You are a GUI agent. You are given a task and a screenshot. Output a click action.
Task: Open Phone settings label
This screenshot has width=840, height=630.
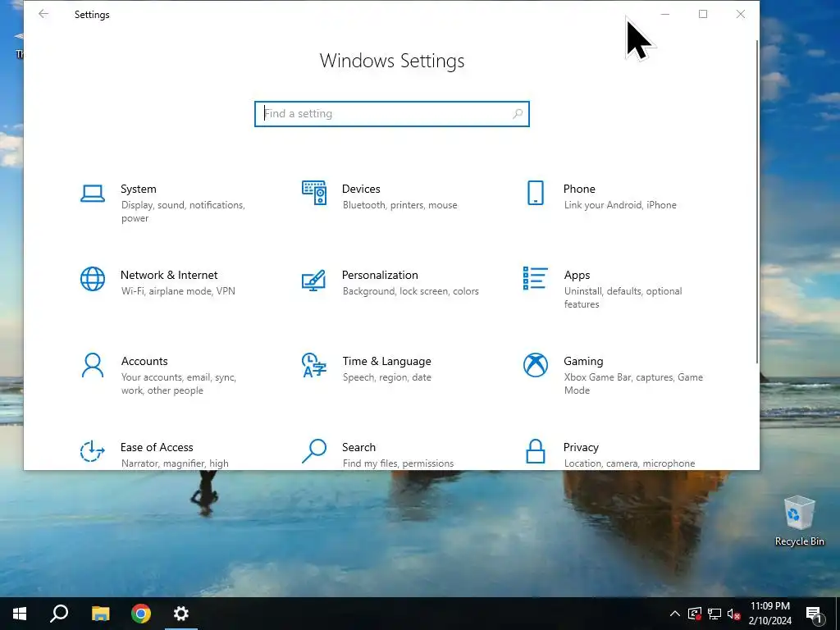click(579, 189)
